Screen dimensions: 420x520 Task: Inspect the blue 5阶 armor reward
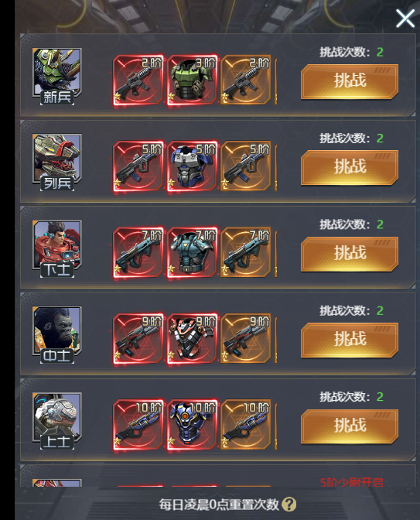point(193,166)
